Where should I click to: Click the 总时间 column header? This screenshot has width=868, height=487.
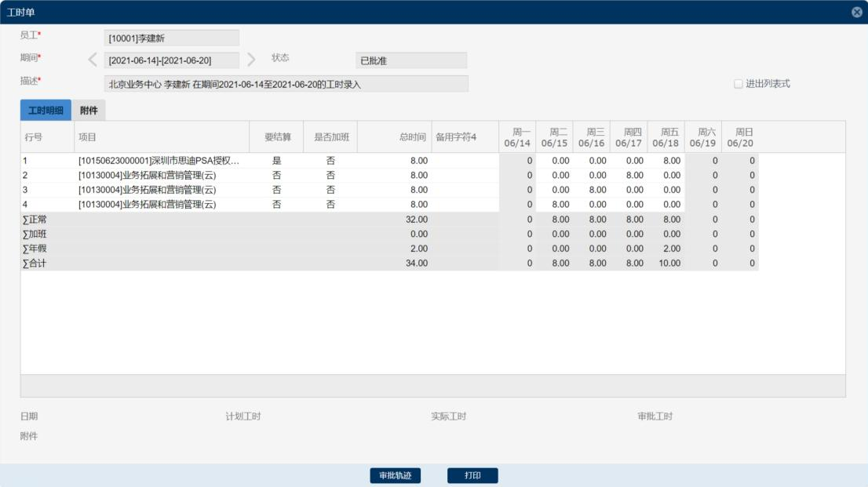(394, 137)
